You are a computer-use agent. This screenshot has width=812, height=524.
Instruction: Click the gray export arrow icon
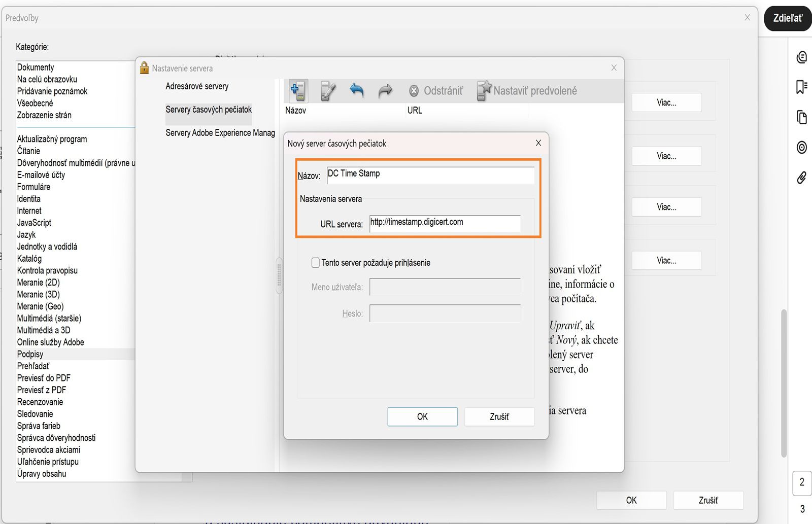[x=385, y=91]
